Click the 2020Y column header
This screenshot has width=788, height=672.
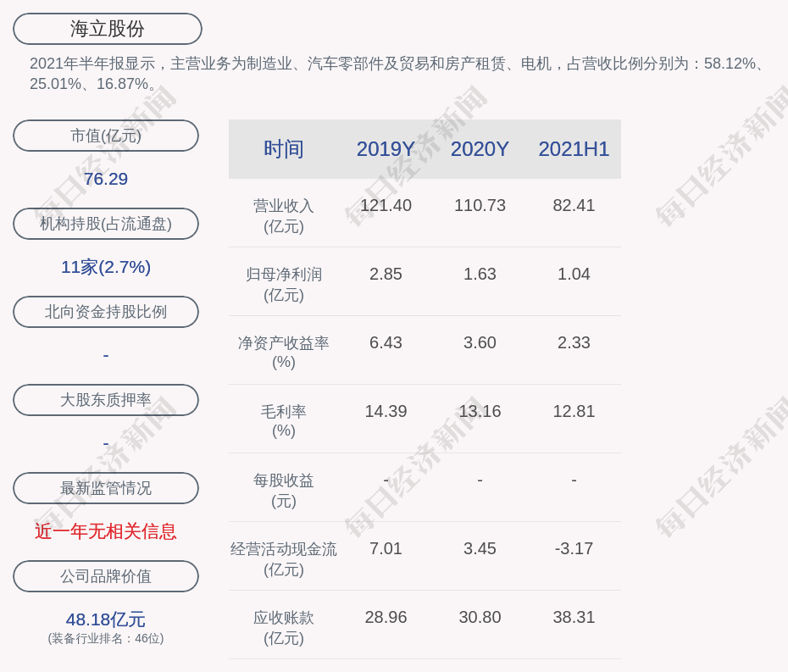tap(480, 149)
